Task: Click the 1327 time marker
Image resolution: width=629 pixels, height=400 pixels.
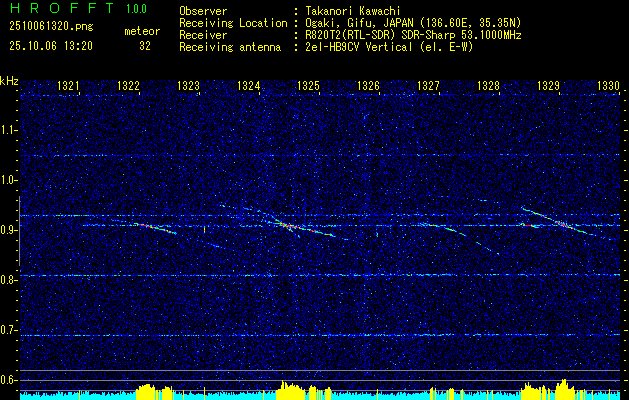Action: coord(428,87)
